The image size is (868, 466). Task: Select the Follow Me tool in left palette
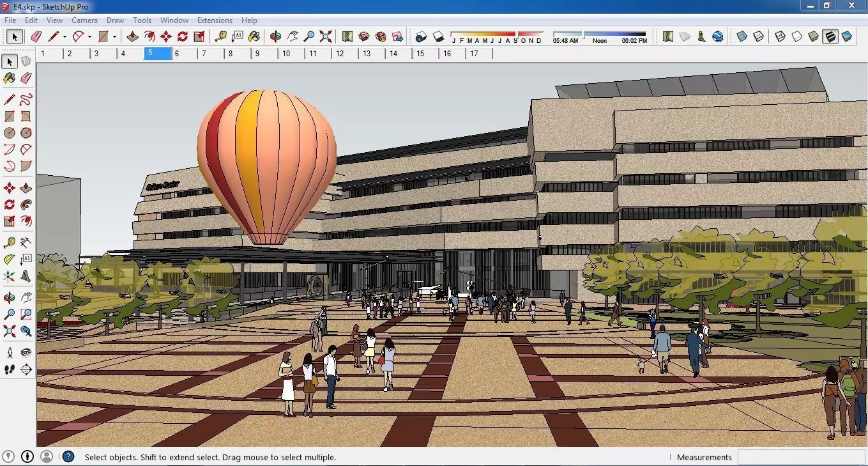click(x=26, y=205)
